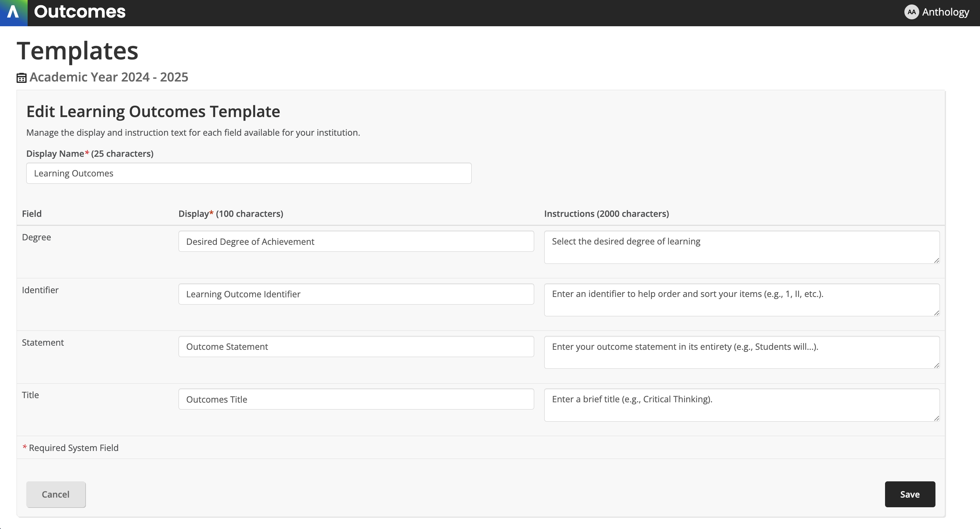Click the Outcomes header title
This screenshot has height=529, width=980.
(79, 12)
